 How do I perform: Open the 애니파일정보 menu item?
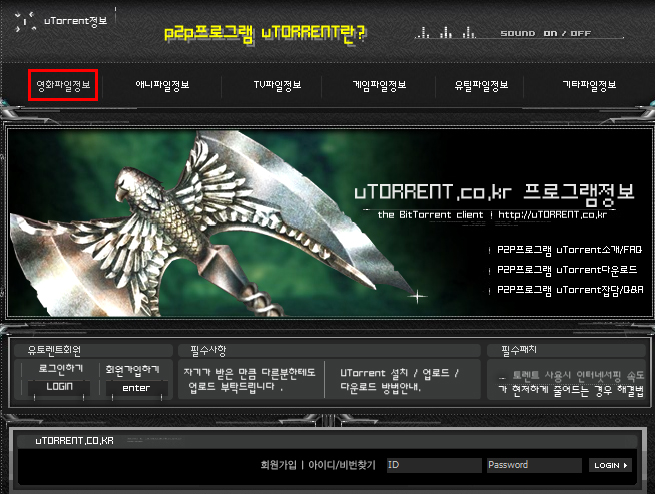[162, 85]
